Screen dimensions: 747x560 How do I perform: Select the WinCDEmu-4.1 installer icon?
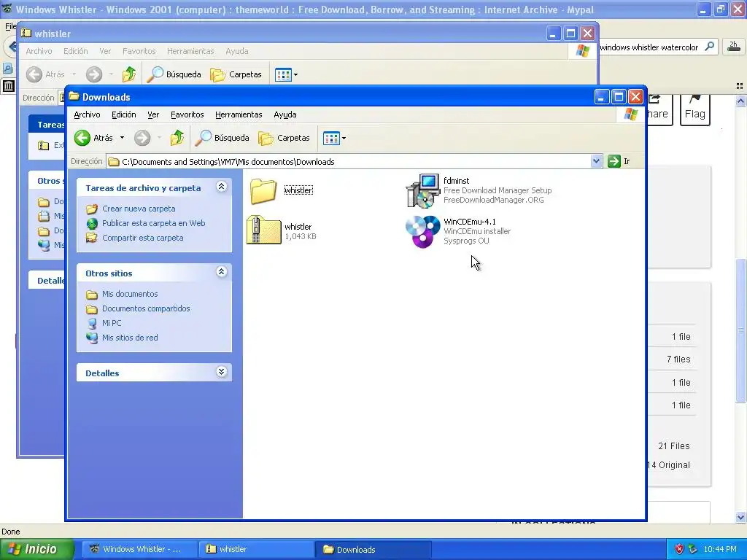(422, 231)
